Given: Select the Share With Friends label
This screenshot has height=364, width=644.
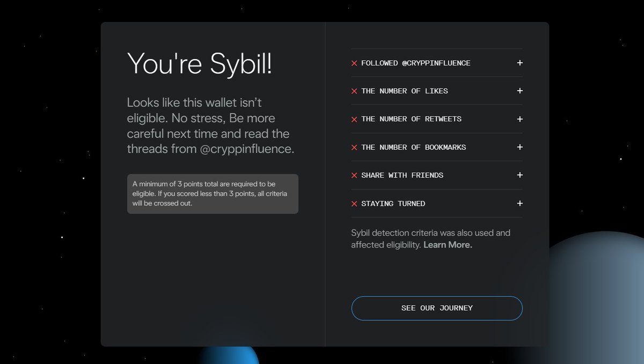Looking at the screenshot, I should 402,175.
